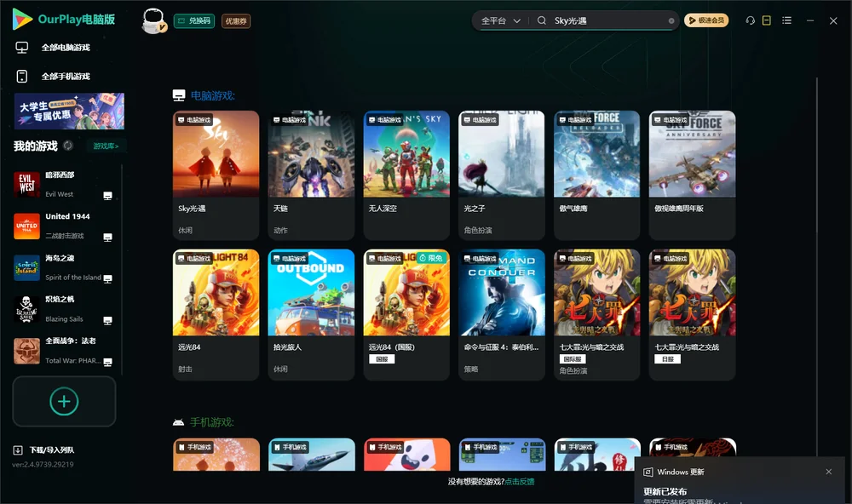Click the 兑换码 redeem code button
Image resolution: width=852 pixels, height=504 pixels.
(194, 20)
